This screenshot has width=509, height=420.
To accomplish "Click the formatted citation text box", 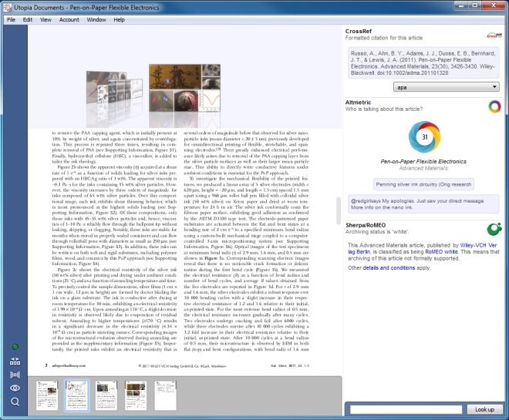I will coord(423,63).
